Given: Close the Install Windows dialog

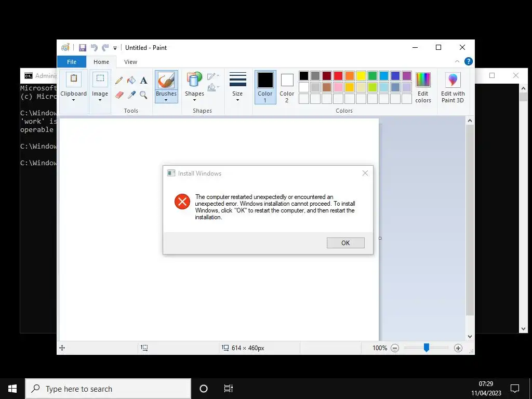Looking at the screenshot, I should click(365, 174).
